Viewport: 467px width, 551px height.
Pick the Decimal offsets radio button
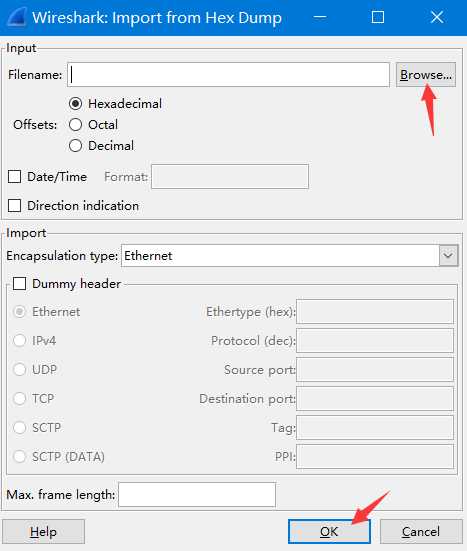[76, 145]
